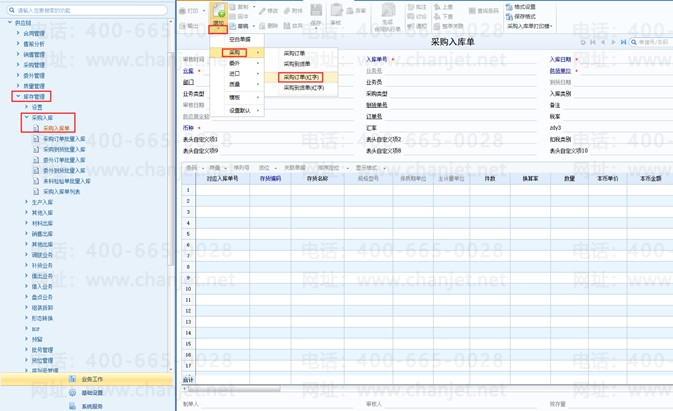Click the 附件 (Attachment) paperclip icon

tap(287, 11)
